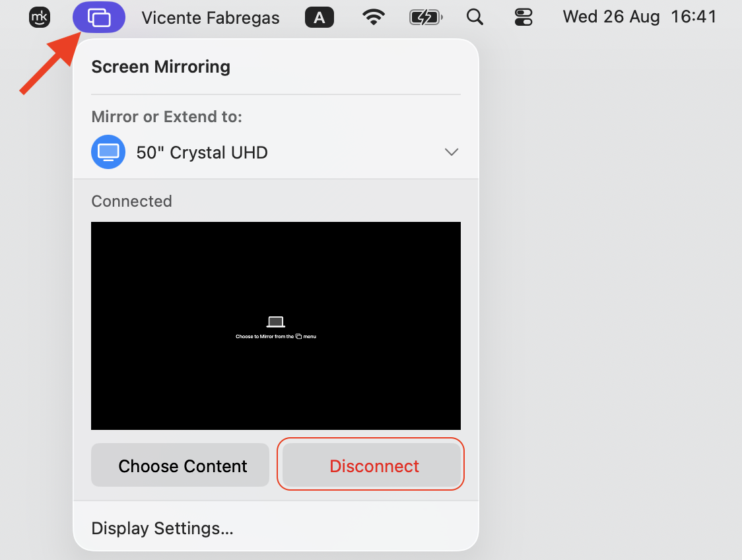Open the MK app menu bar icon
Image resolution: width=742 pixels, height=560 pixels.
(39, 18)
